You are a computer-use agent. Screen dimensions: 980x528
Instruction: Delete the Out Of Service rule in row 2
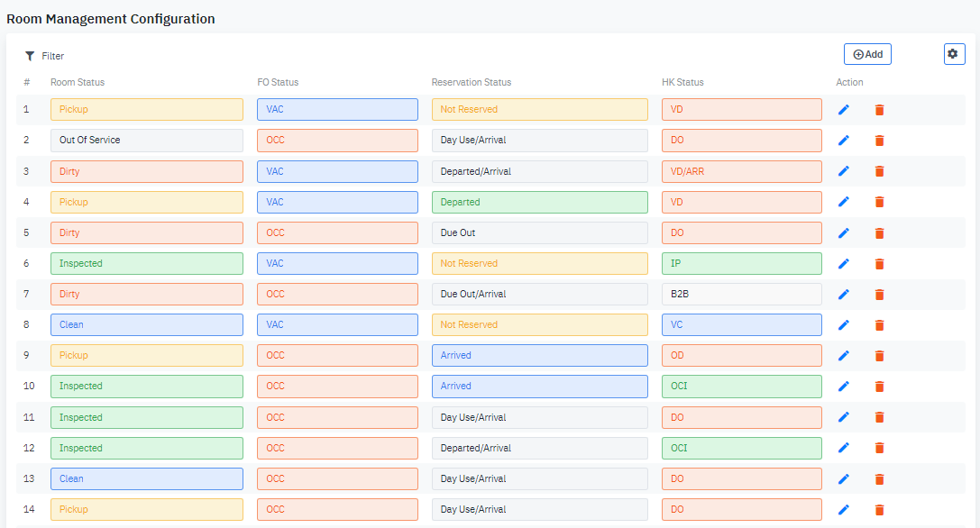[879, 140]
